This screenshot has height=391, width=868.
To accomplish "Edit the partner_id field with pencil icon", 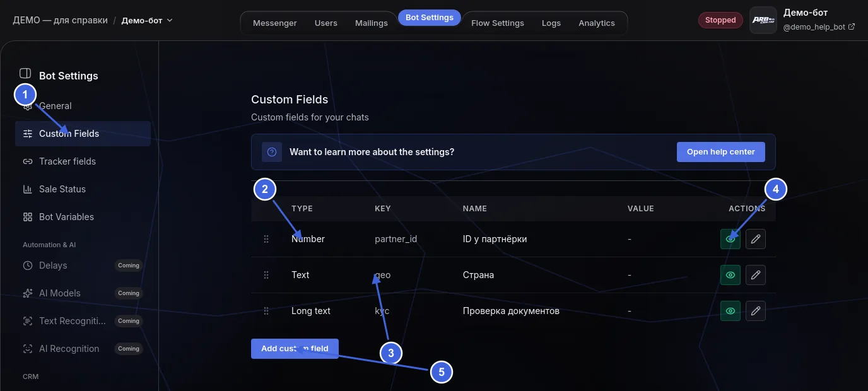I will click(x=756, y=239).
